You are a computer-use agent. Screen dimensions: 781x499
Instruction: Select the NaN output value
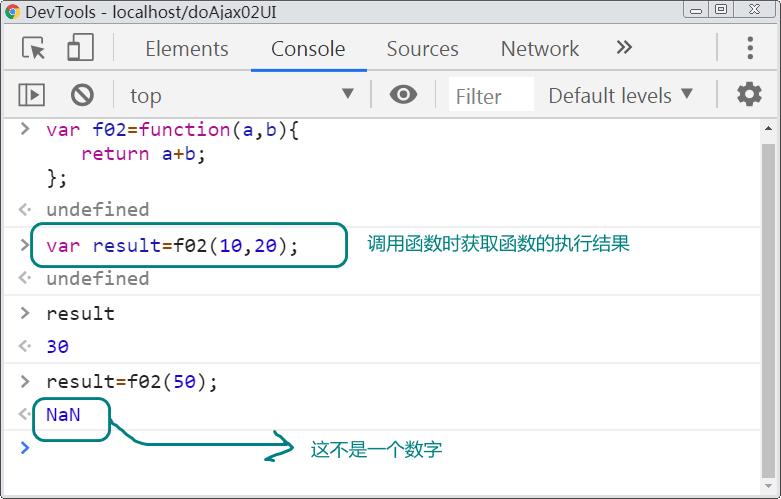[x=63, y=414]
